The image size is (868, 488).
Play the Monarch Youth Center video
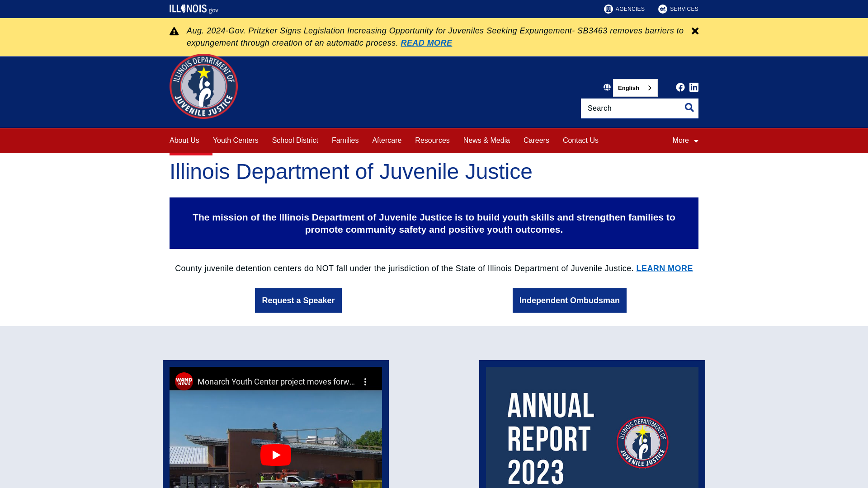click(x=276, y=455)
